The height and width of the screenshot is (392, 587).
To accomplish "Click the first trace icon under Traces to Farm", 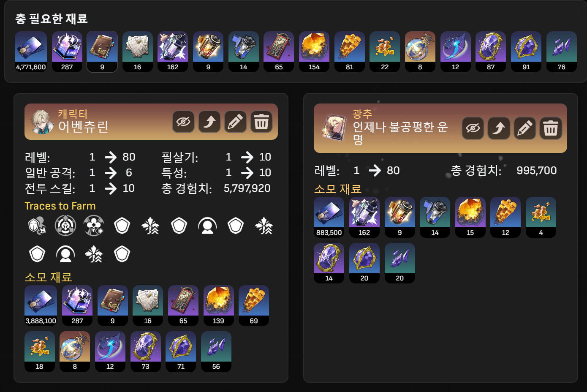I will click(37, 226).
